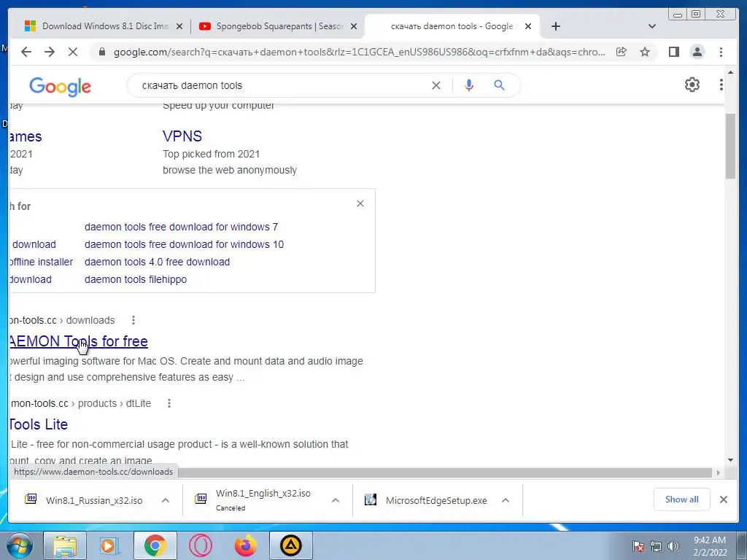This screenshot has width=747, height=560.
Task: Click the horizontal scrollbar thumb
Action: (446, 472)
